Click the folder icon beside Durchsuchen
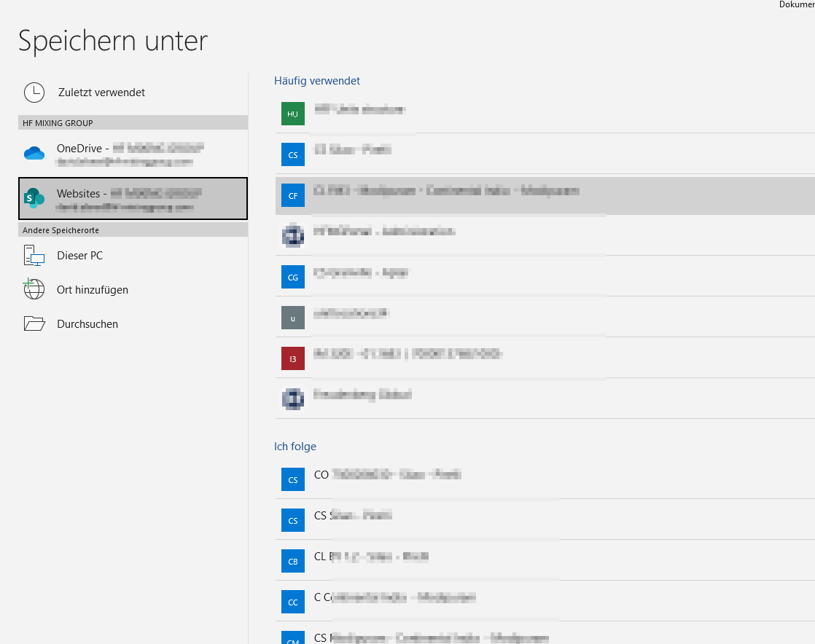The image size is (815, 644). tap(34, 323)
